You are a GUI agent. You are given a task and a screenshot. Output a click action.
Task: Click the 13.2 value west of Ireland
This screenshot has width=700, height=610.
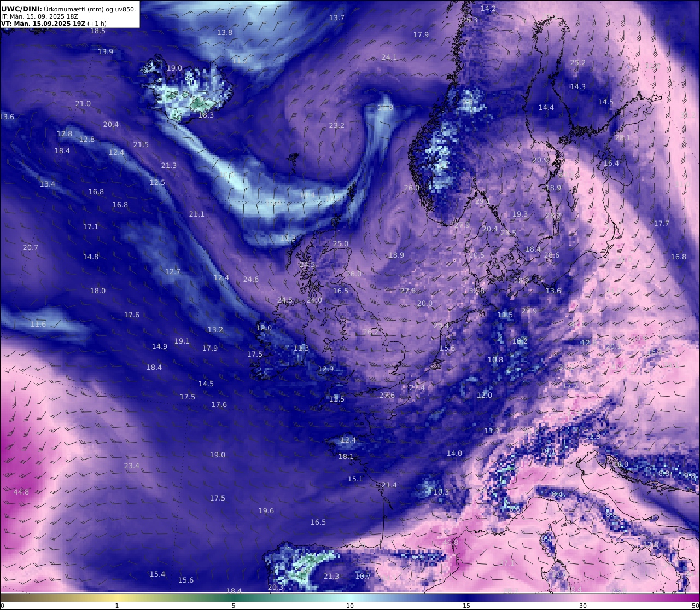pos(215,329)
